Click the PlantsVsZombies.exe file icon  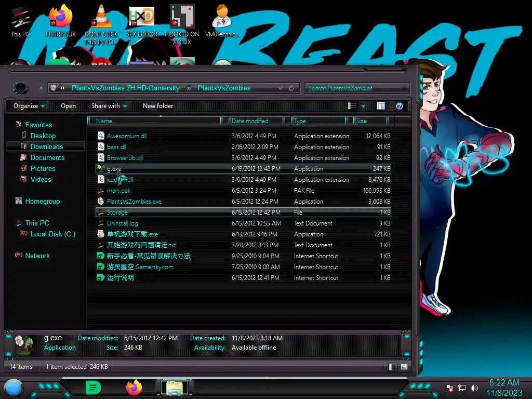(101, 201)
